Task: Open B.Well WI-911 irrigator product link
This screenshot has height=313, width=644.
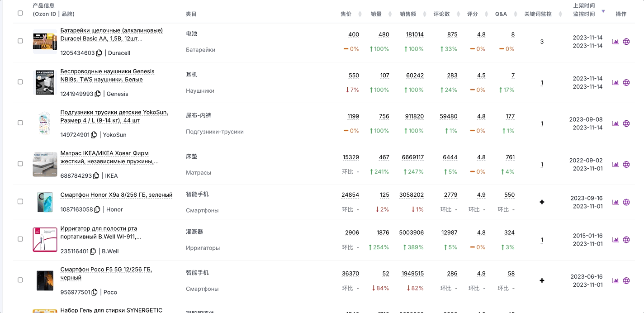Action: (101, 232)
